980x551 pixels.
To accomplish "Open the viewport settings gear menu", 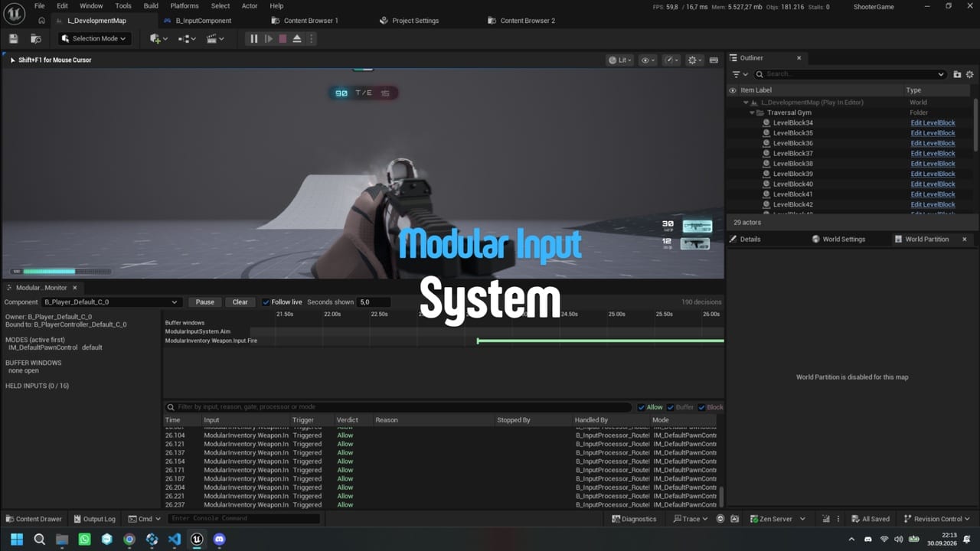I will click(x=695, y=60).
